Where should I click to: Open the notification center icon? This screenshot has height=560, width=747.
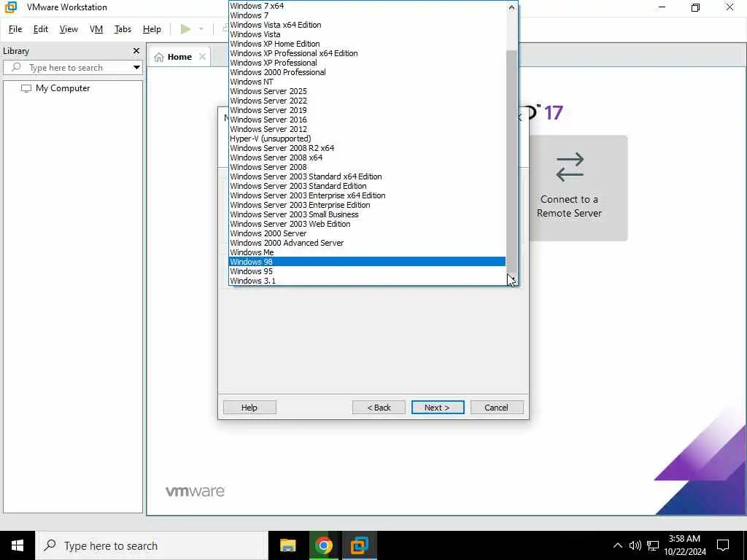tap(723, 545)
